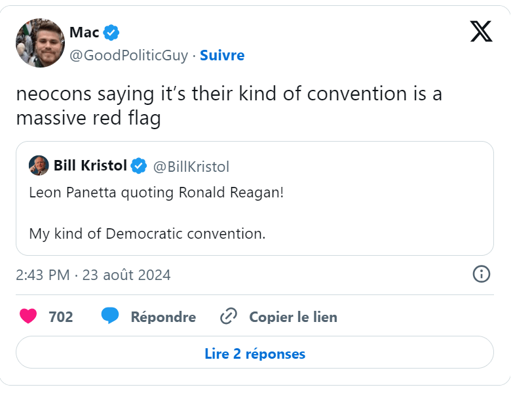Click the X logo icon

pyautogui.click(x=481, y=31)
